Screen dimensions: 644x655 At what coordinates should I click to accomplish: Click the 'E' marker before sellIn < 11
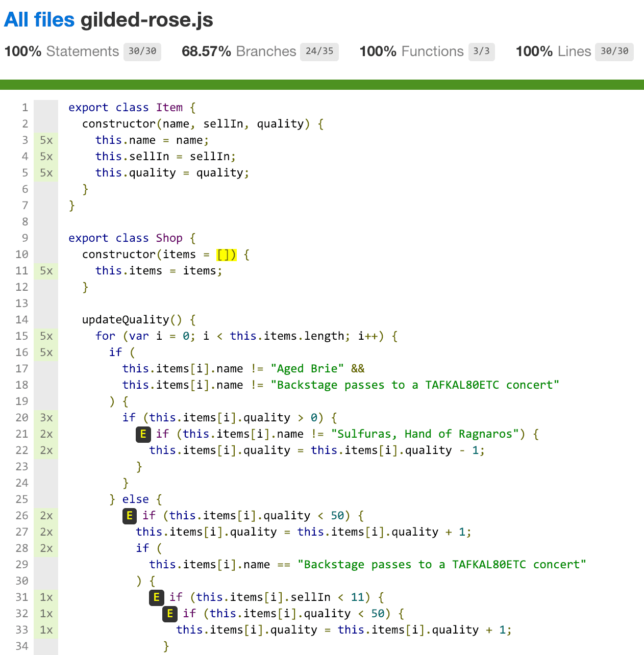pyautogui.click(x=156, y=597)
